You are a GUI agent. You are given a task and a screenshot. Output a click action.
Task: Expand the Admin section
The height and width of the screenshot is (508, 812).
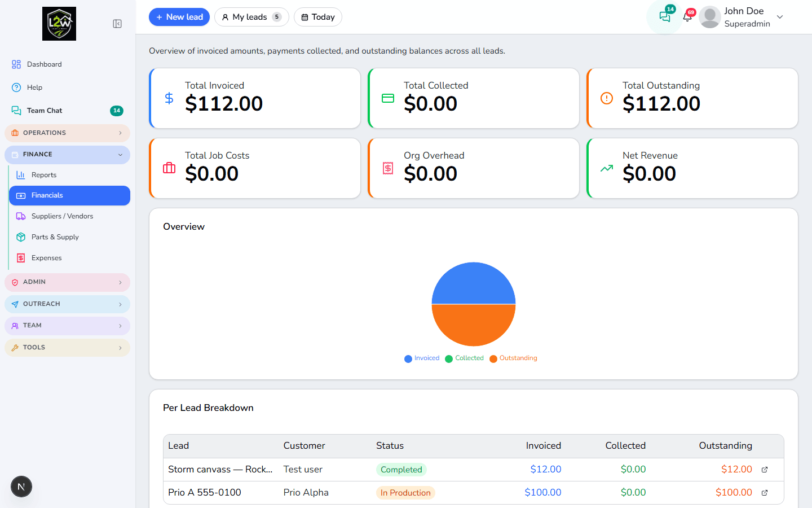[67, 282]
